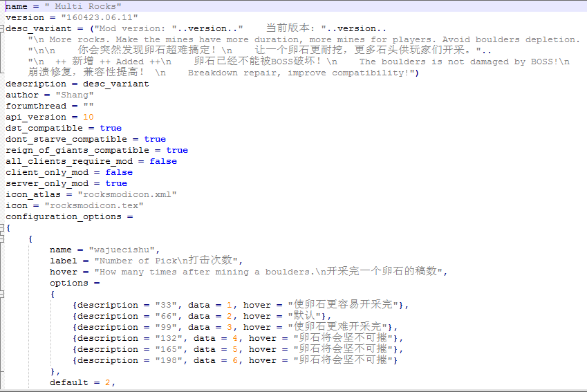
Task: Click the api_version number 10
Action: click(88, 117)
